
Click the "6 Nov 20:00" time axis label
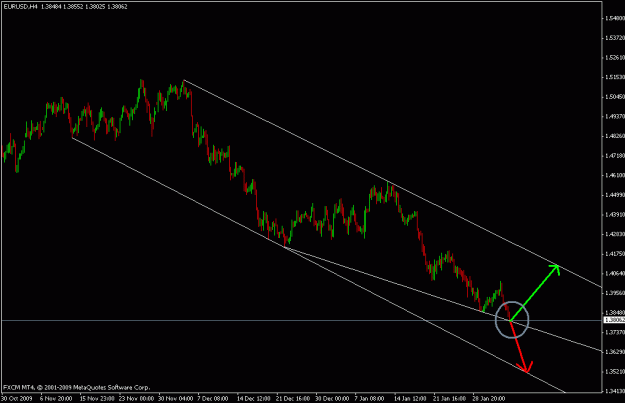point(56,398)
